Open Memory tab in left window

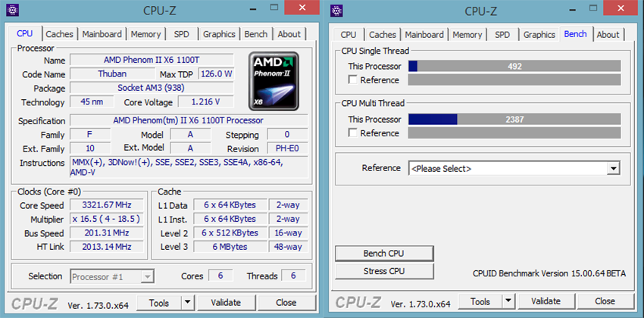click(145, 34)
